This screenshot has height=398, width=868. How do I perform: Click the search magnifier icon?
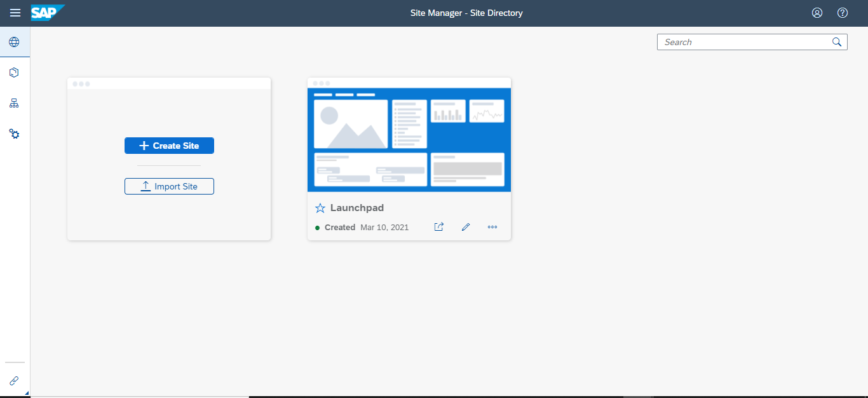pyautogui.click(x=837, y=42)
